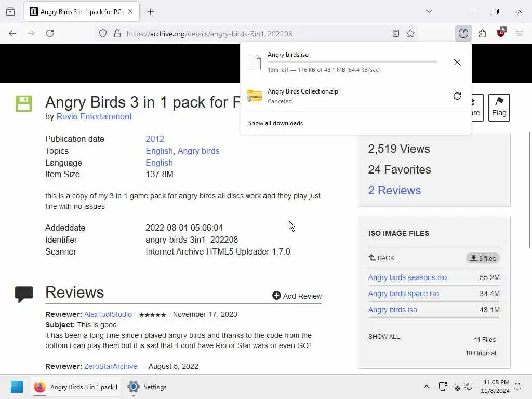Retry Angry Birds Collection.zip download
Screen dimensions: 532x399
click(457, 96)
